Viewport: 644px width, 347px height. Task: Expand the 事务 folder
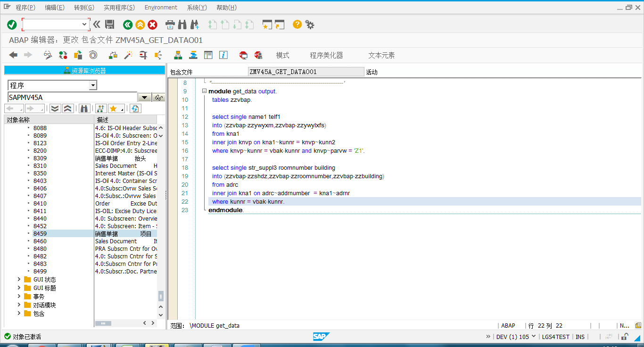pyautogui.click(x=19, y=297)
